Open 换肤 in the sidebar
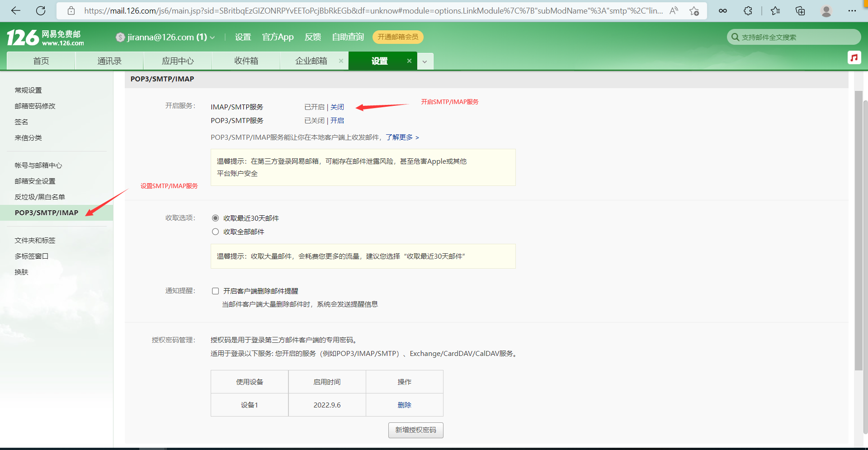The width and height of the screenshot is (868, 450). pyautogui.click(x=21, y=272)
